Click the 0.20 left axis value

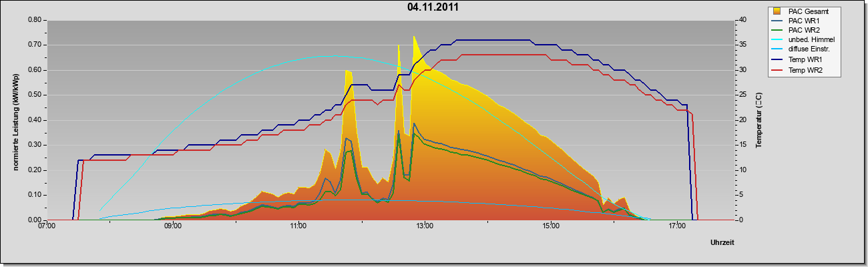coord(35,170)
